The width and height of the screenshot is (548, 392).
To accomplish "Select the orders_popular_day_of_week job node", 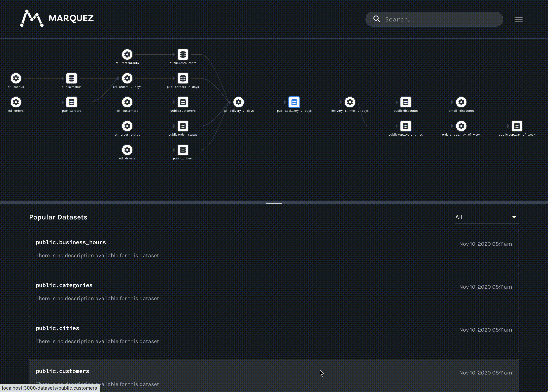I will pos(461,126).
